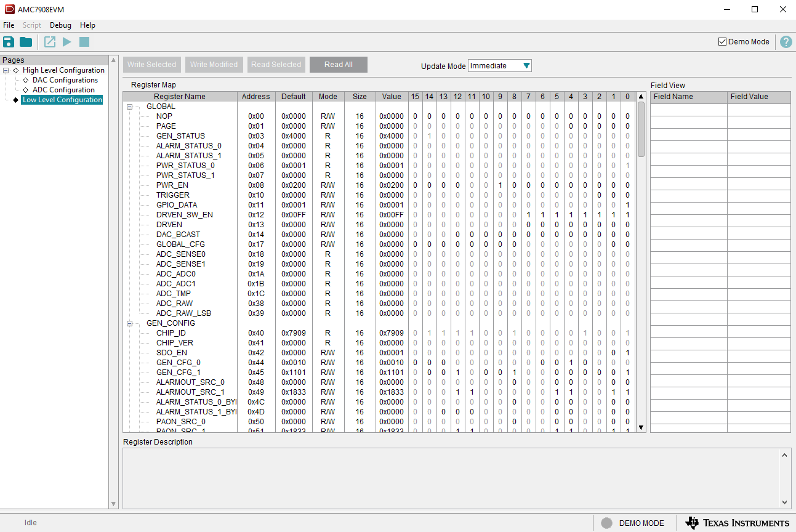
Task: Toggle bit 12 of GEN_CFG_1 register
Action: tap(457, 373)
